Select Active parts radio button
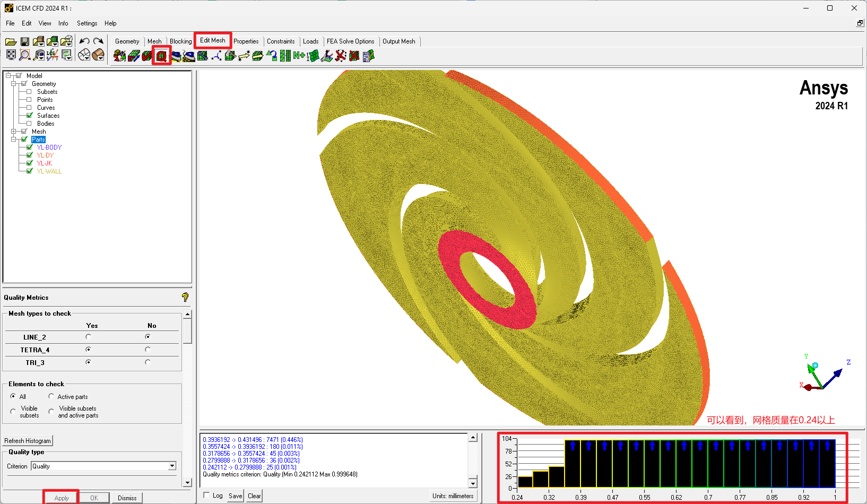Image resolution: width=867 pixels, height=504 pixels. pyautogui.click(x=51, y=396)
